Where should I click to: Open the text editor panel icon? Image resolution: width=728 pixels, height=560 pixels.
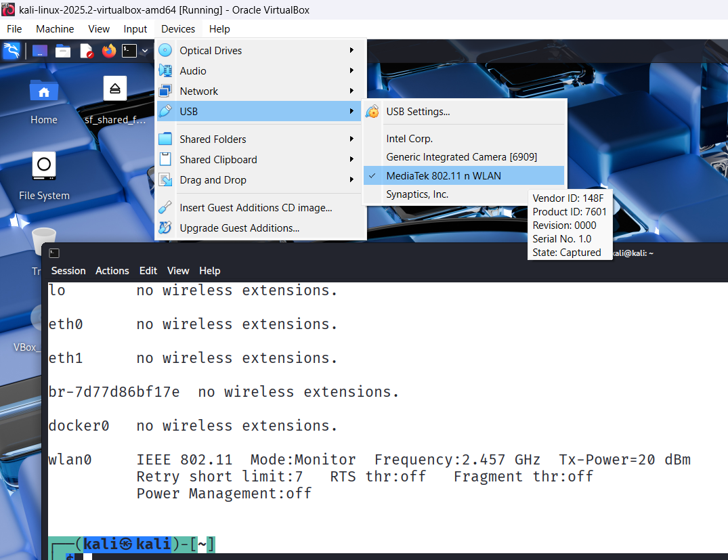pos(86,51)
